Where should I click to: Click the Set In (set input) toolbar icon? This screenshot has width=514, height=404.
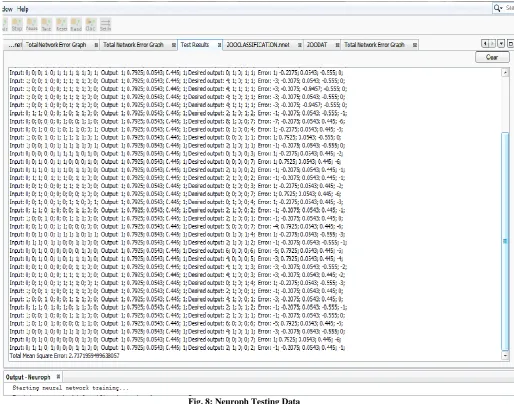tap(105, 25)
